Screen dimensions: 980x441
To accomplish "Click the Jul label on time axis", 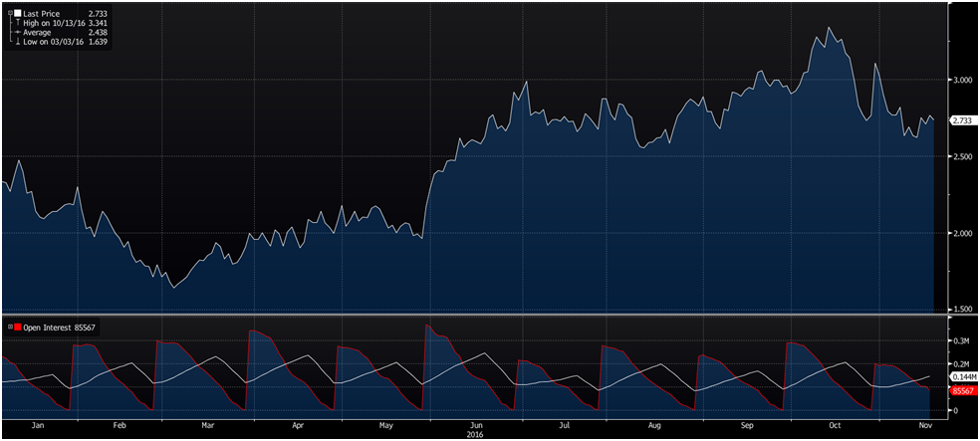I will point(565,425).
